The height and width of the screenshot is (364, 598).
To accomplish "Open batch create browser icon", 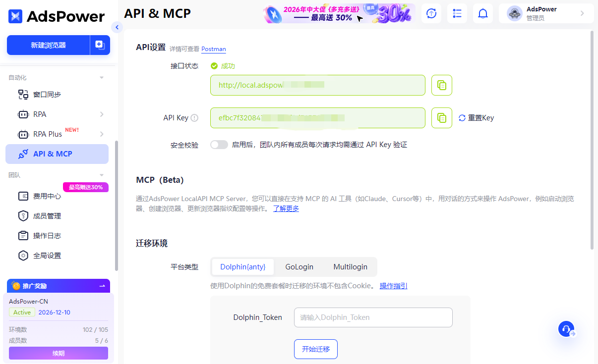I will tap(100, 45).
